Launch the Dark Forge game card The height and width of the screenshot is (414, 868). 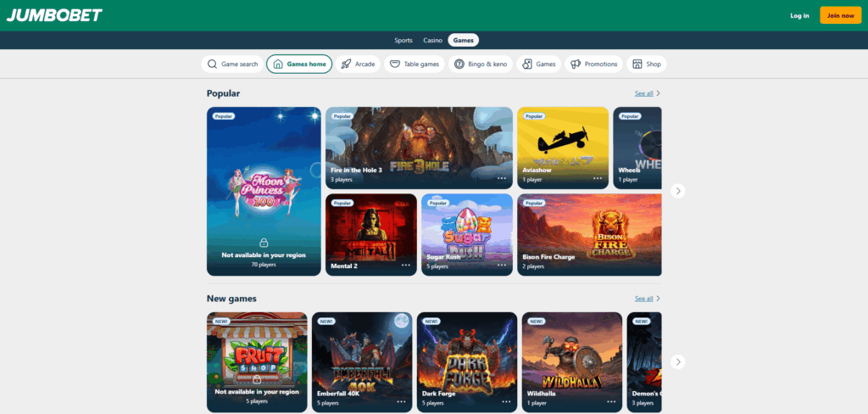click(467, 362)
